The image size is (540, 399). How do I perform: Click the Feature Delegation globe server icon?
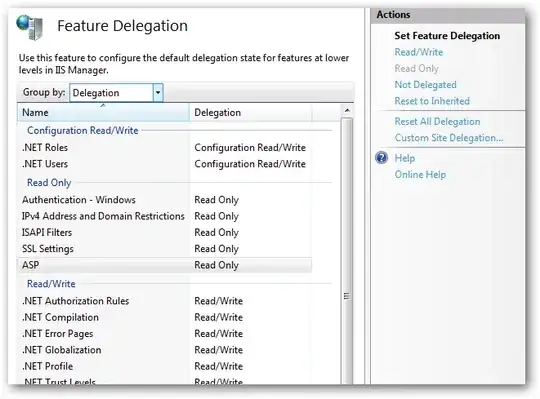(x=30, y=28)
